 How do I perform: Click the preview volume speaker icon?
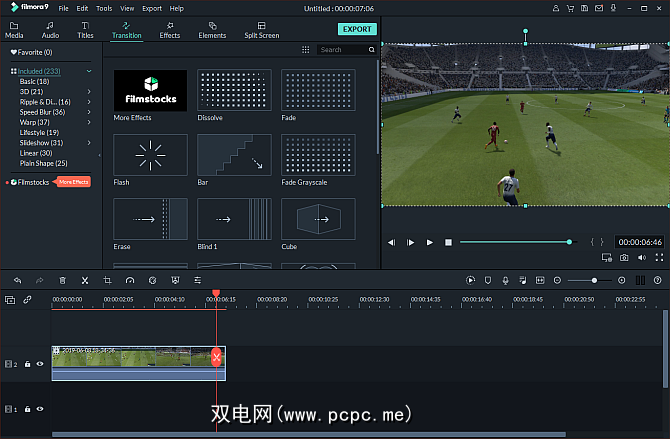641,257
